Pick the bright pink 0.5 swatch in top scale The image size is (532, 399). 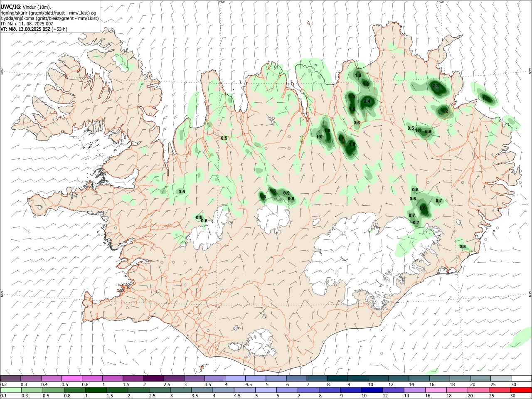(72, 378)
